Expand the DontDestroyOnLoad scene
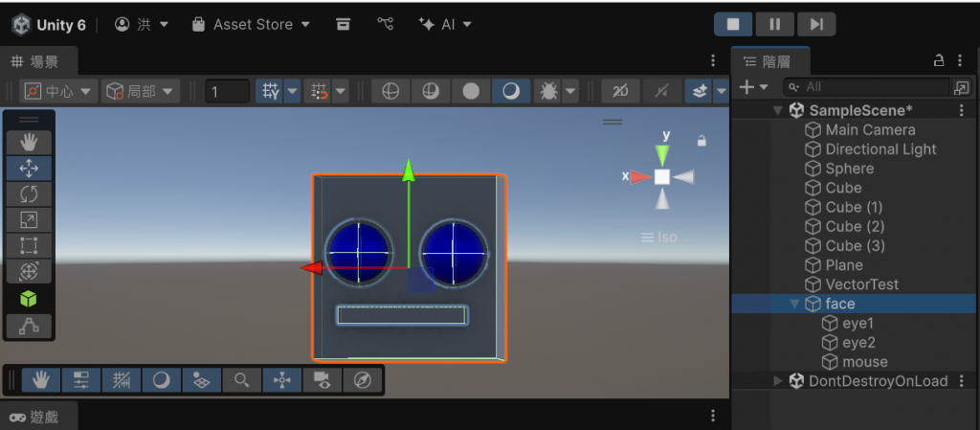The height and width of the screenshot is (430, 980). 777,380
